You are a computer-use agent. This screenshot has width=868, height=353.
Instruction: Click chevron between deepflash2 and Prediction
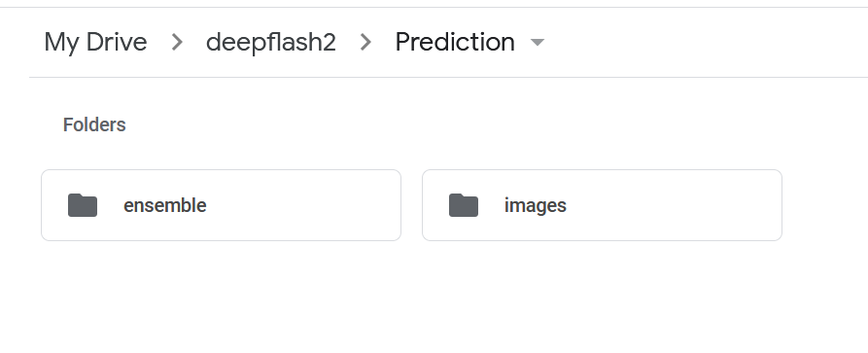point(365,42)
